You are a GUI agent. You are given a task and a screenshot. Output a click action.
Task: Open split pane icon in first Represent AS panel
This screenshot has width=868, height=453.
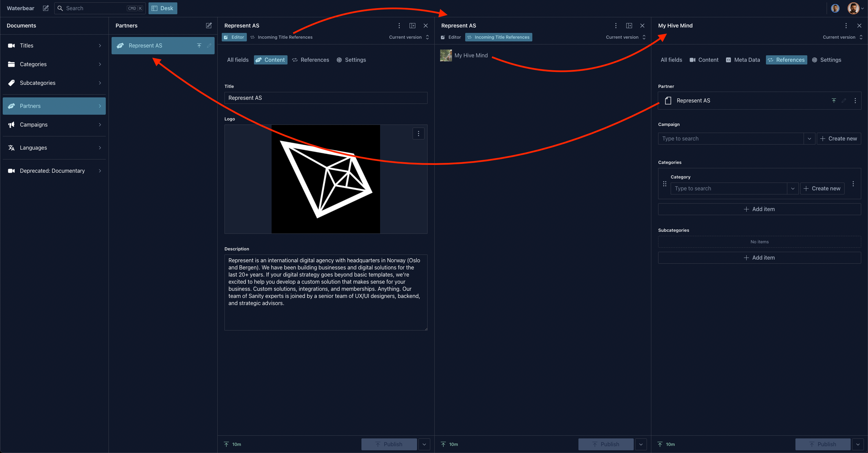[x=412, y=25]
